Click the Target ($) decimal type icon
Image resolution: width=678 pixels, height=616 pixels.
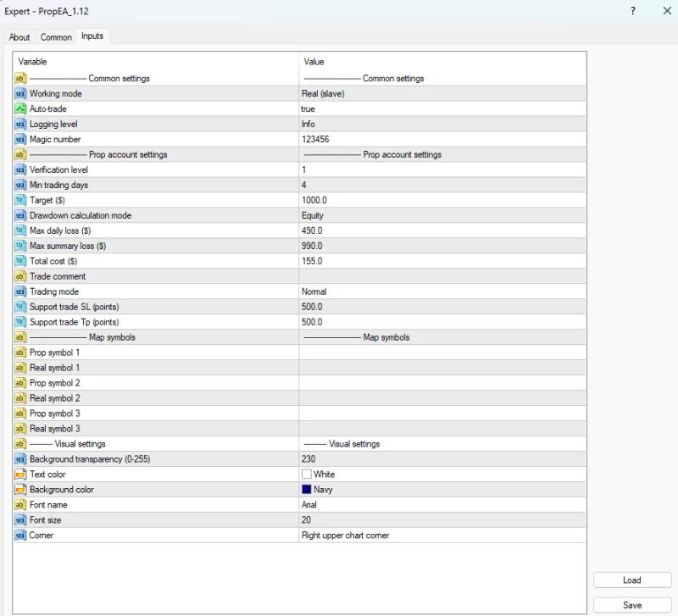[x=20, y=201]
